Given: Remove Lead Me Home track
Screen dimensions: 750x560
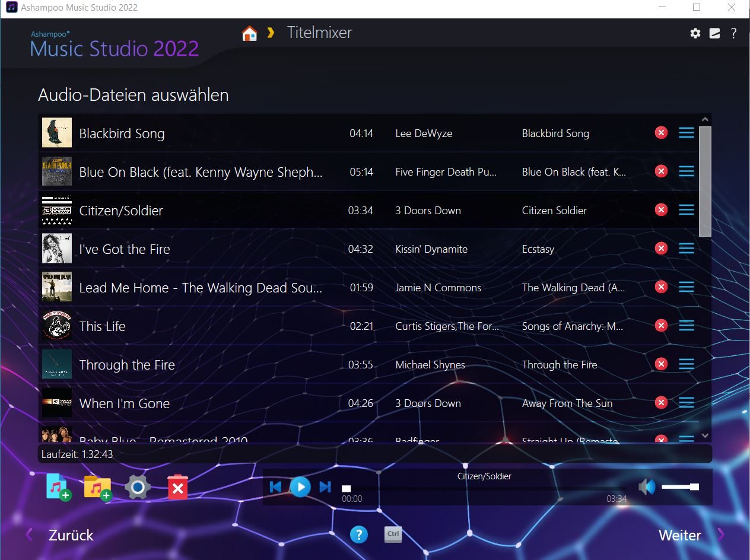Looking at the screenshot, I should (x=661, y=287).
